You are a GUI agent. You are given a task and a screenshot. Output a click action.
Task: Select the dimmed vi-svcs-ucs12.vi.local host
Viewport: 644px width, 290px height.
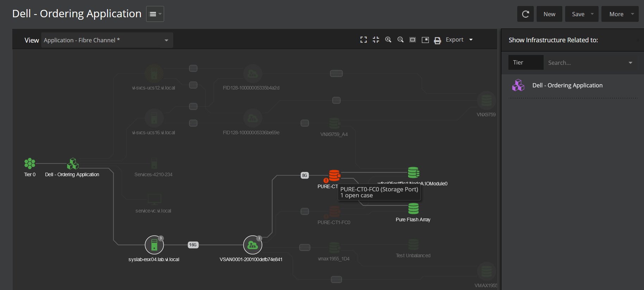coord(154,73)
